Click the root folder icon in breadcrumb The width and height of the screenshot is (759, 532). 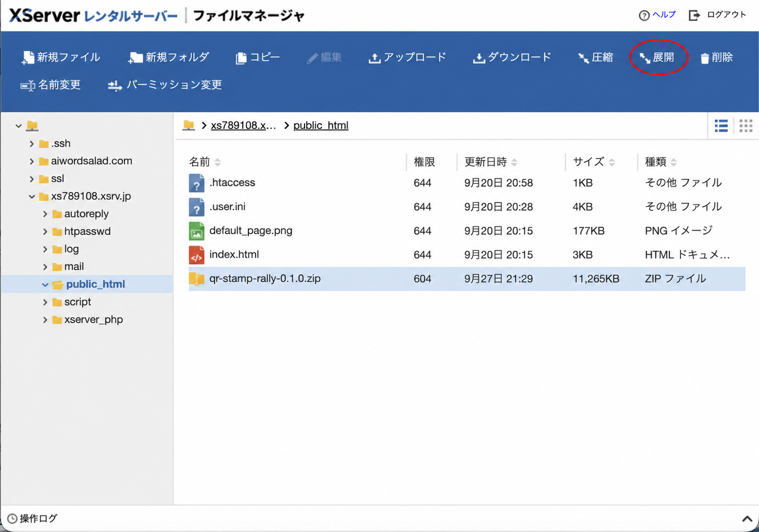pos(189,125)
